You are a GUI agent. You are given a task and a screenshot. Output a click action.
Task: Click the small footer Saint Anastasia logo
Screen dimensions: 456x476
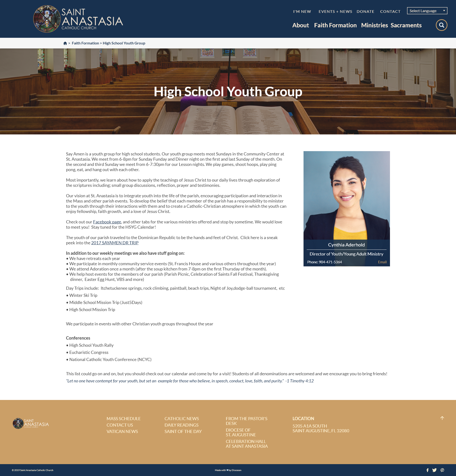click(x=31, y=423)
